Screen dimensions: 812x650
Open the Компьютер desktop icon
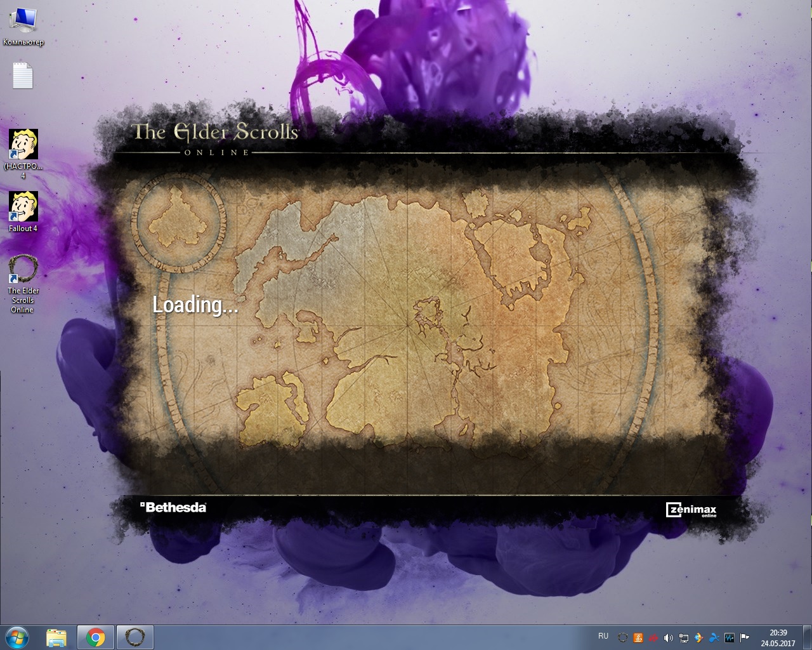[x=23, y=22]
